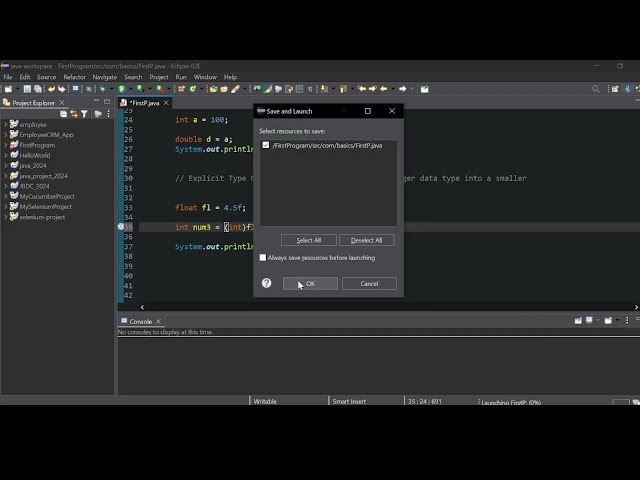The image size is (640, 480).
Task: Click the Debug bug toolbar icon
Action: click(x=102, y=89)
